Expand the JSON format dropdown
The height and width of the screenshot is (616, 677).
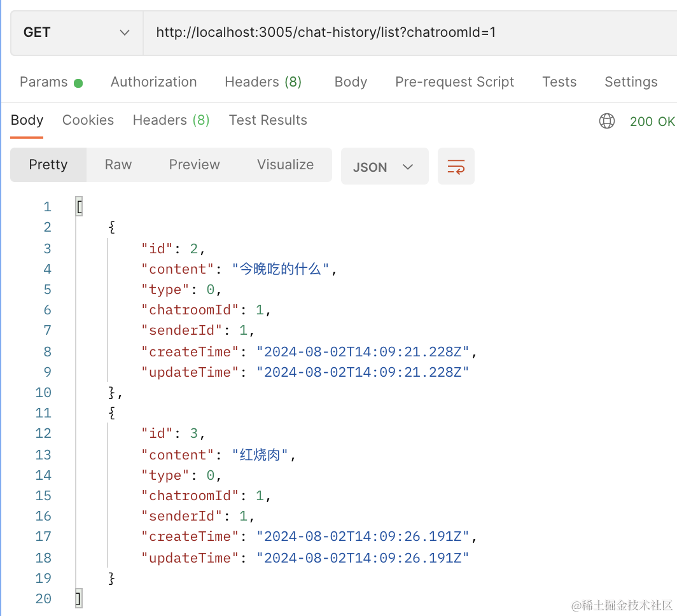384,167
